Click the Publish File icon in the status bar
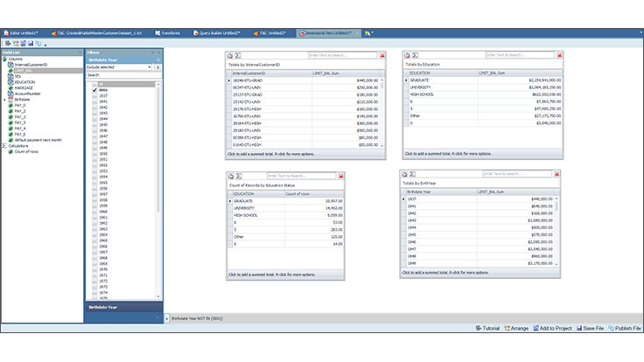This screenshot has height=362, width=644. (609, 328)
